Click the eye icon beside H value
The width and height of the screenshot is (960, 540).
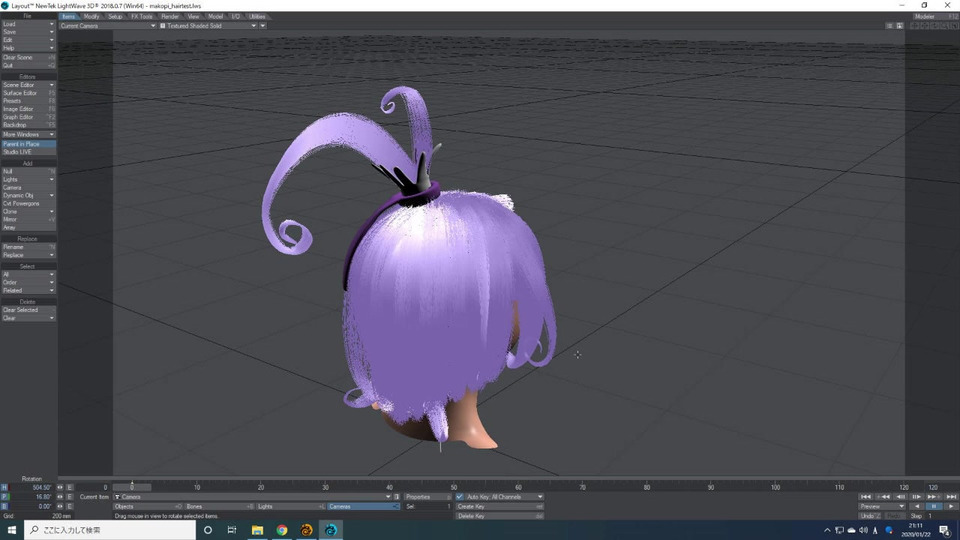click(x=60, y=487)
